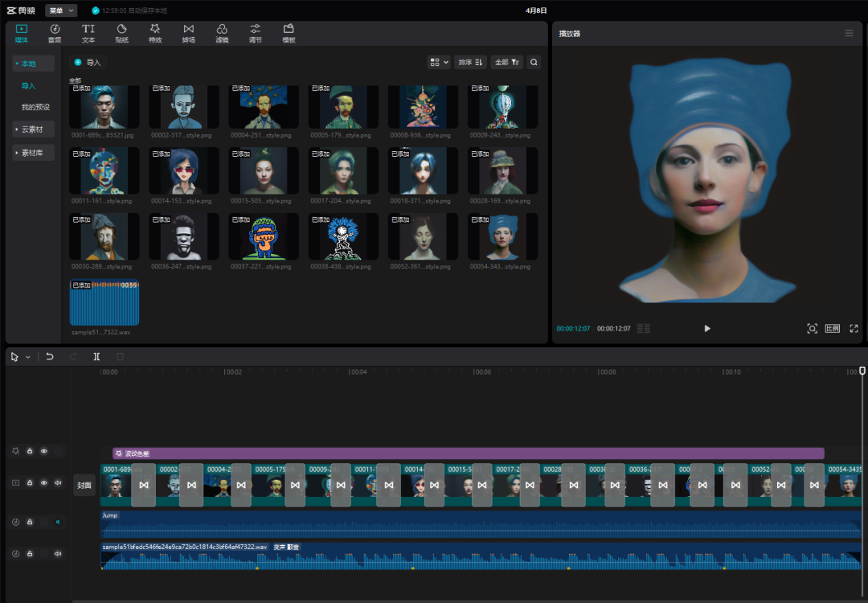Screen dimensions: 868x603
Task: Click the undo arrow in timeline toolbar
Action: 50,356
